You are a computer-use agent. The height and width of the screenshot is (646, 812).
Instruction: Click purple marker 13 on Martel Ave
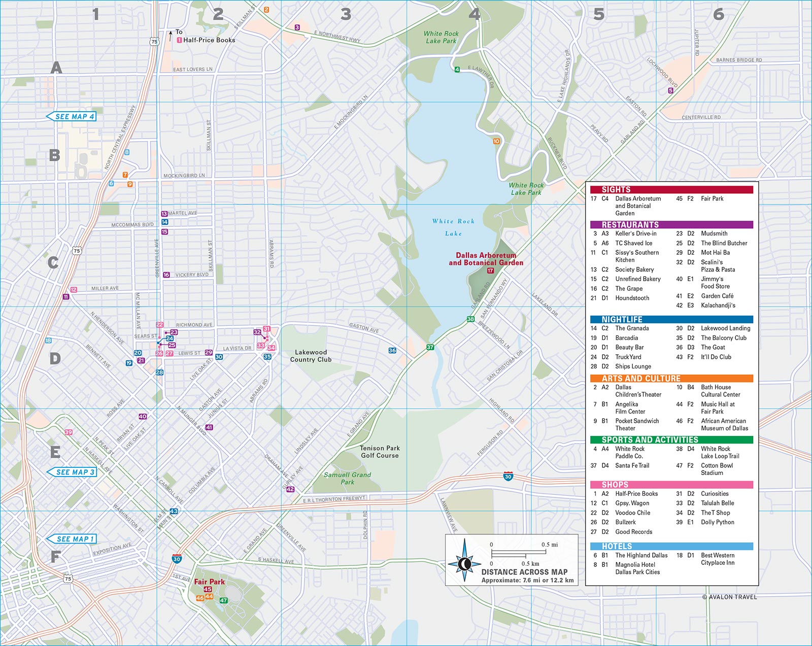pyautogui.click(x=164, y=214)
